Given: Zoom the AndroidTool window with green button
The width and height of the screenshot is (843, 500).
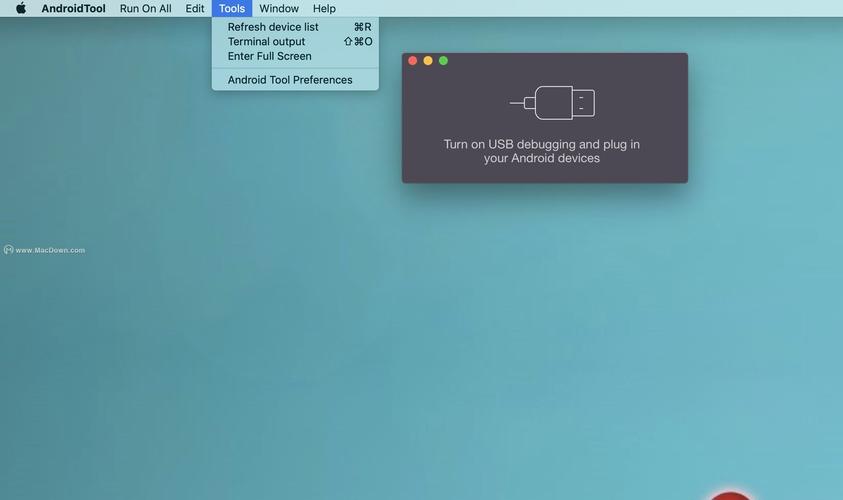Looking at the screenshot, I should pyautogui.click(x=443, y=61).
